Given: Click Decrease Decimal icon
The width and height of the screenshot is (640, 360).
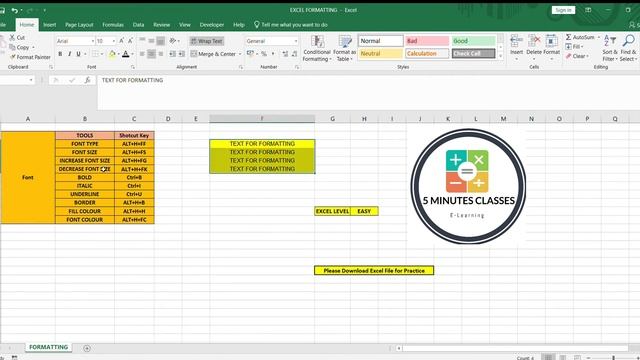Looking at the screenshot, I should pos(294,54).
